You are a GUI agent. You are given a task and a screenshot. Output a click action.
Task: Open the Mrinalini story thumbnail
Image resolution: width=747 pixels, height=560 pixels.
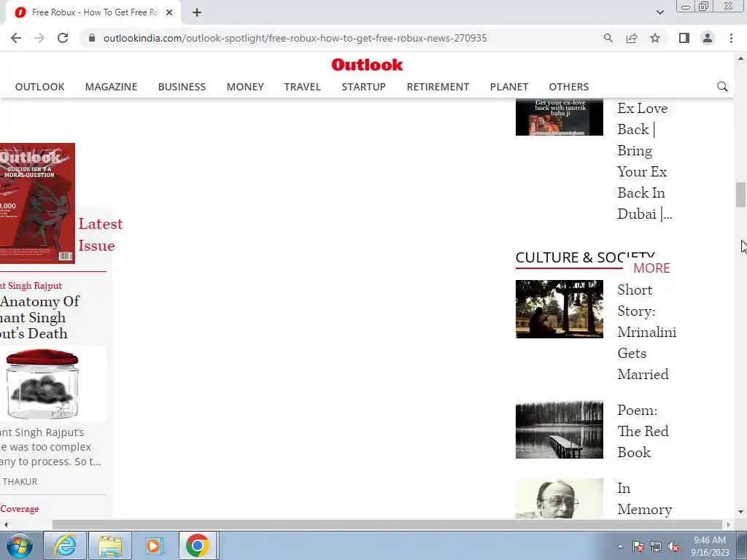pyautogui.click(x=560, y=309)
